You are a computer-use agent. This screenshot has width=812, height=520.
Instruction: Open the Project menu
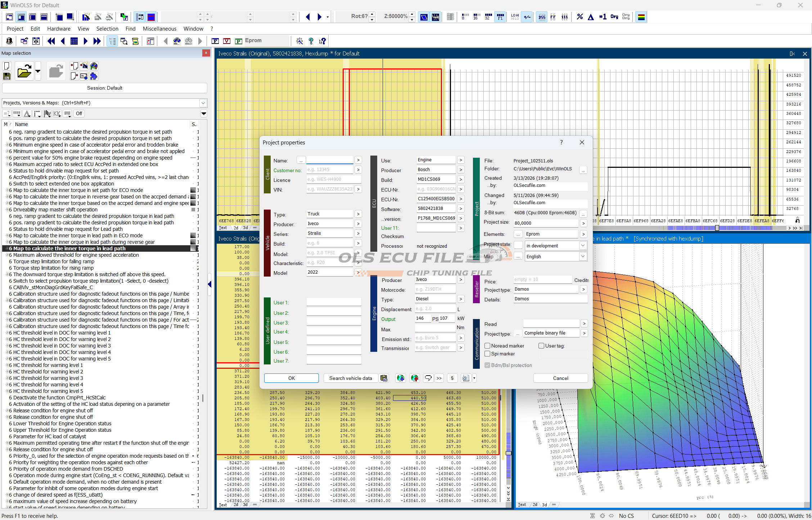click(15, 29)
